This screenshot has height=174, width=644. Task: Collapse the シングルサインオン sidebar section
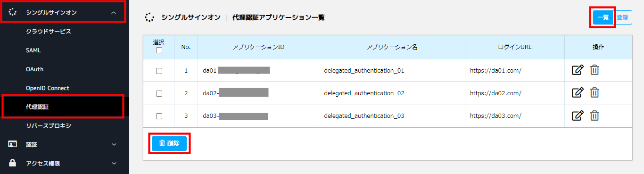point(114,12)
